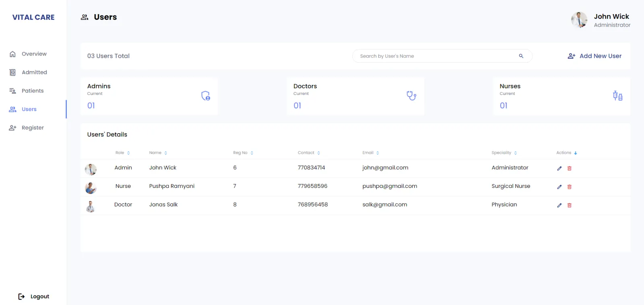Click the 03 Users Total label
644x305 pixels.
[108, 56]
